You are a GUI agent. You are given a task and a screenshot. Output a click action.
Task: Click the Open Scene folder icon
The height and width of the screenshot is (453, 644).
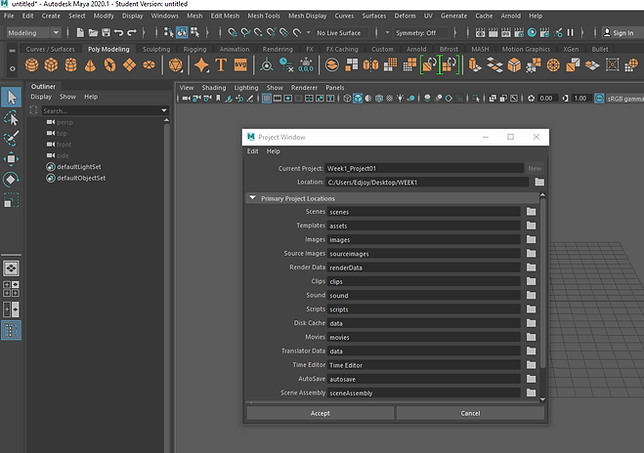click(x=93, y=32)
